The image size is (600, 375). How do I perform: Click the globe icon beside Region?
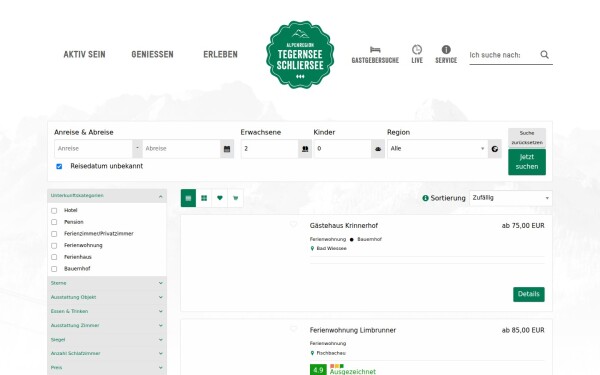click(495, 149)
